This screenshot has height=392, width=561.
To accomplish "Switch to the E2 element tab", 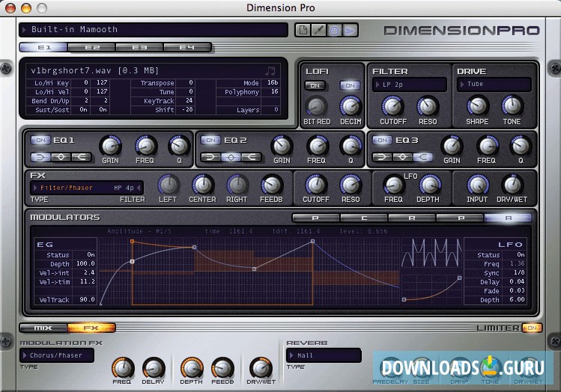I will [x=91, y=47].
